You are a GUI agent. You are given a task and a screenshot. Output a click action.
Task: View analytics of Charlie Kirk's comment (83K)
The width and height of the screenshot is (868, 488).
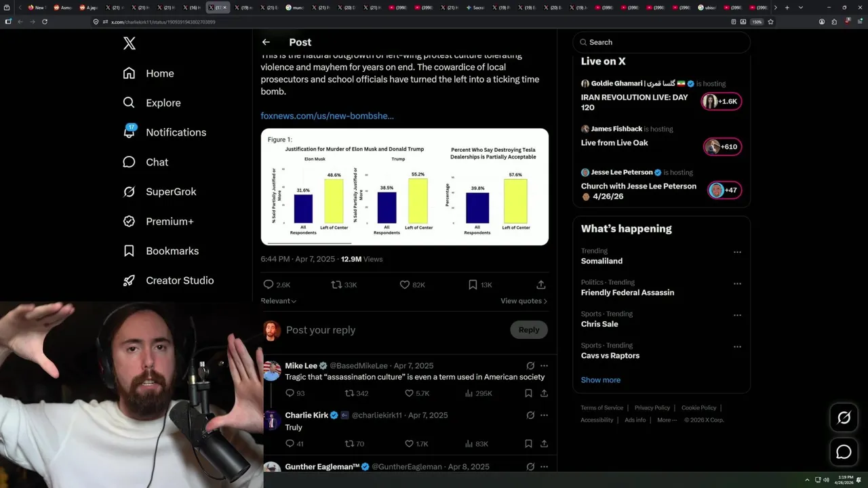coord(476,444)
